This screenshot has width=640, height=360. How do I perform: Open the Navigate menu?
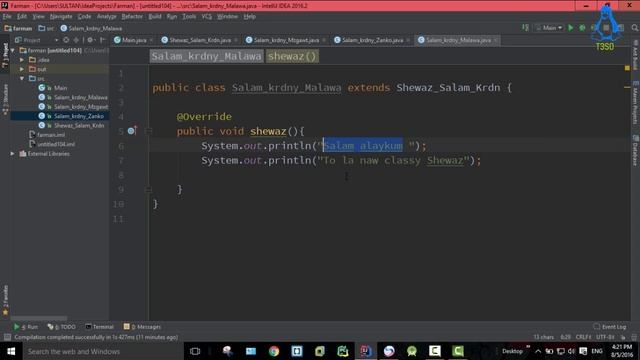(x=61, y=17)
